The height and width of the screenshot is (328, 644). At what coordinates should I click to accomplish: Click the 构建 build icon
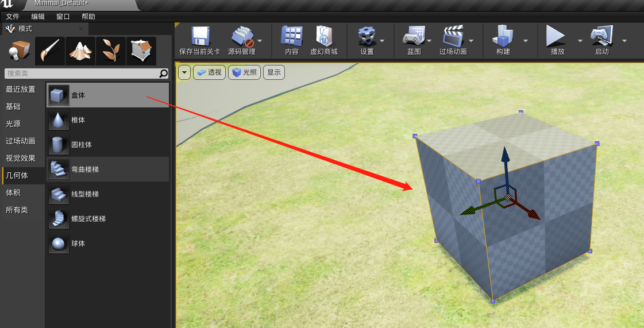(503, 36)
